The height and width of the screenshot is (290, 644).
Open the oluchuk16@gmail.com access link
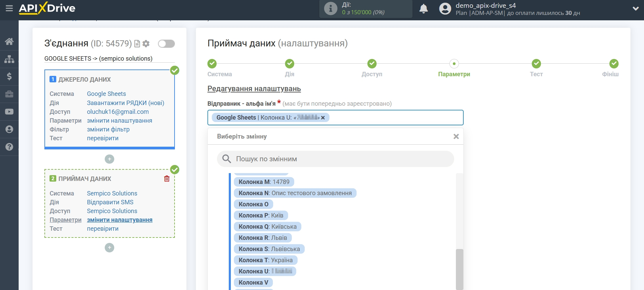[118, 112]
